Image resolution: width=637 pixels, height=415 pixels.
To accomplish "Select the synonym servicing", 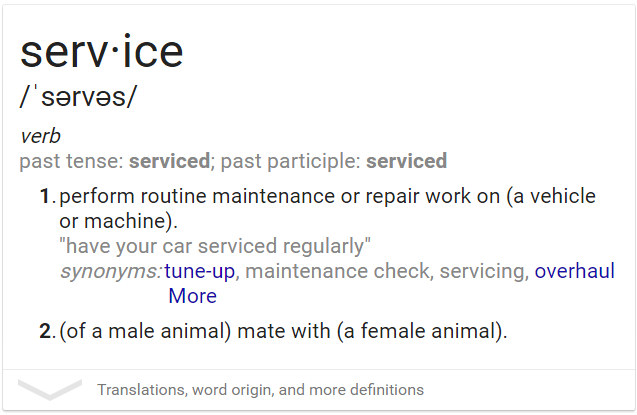I will (483, 271).
